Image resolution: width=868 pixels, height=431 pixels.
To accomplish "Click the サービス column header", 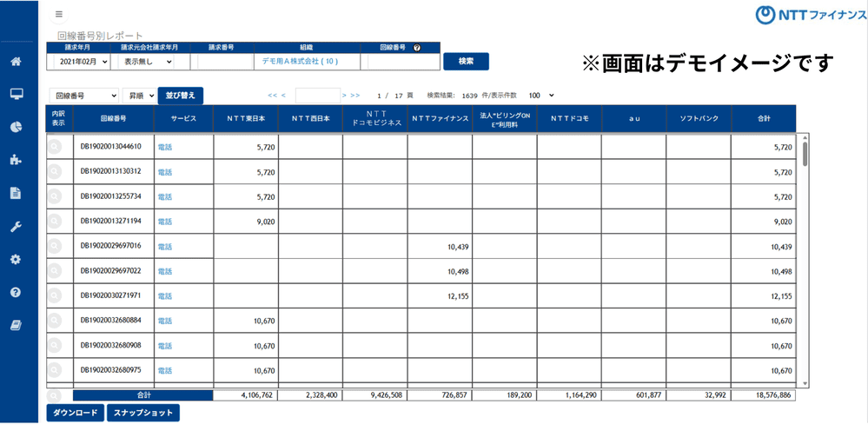I will click(x=183, y=118).
